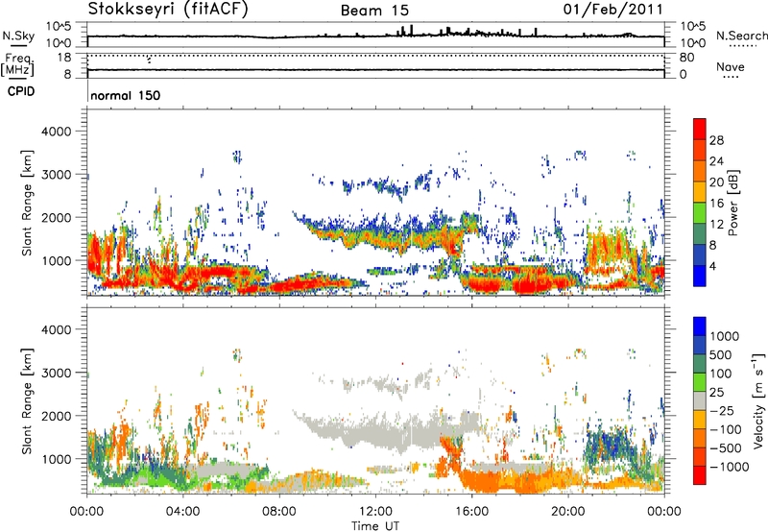Click the '18' frequency tick label
Image resolution: width=768 pixels, height=532 pixels.
click(x=63, y=58)
